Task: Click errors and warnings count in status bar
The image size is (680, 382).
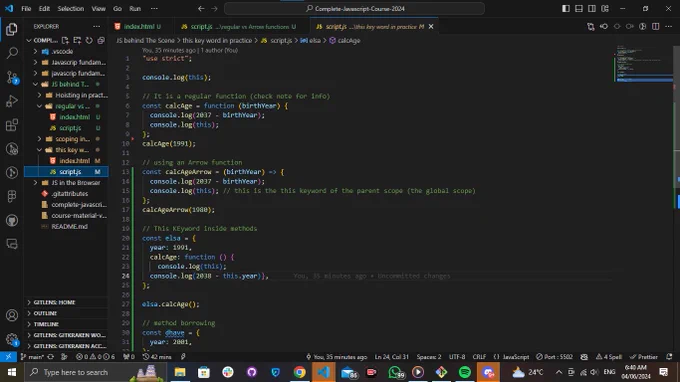Action: click(x=95, y=357)
